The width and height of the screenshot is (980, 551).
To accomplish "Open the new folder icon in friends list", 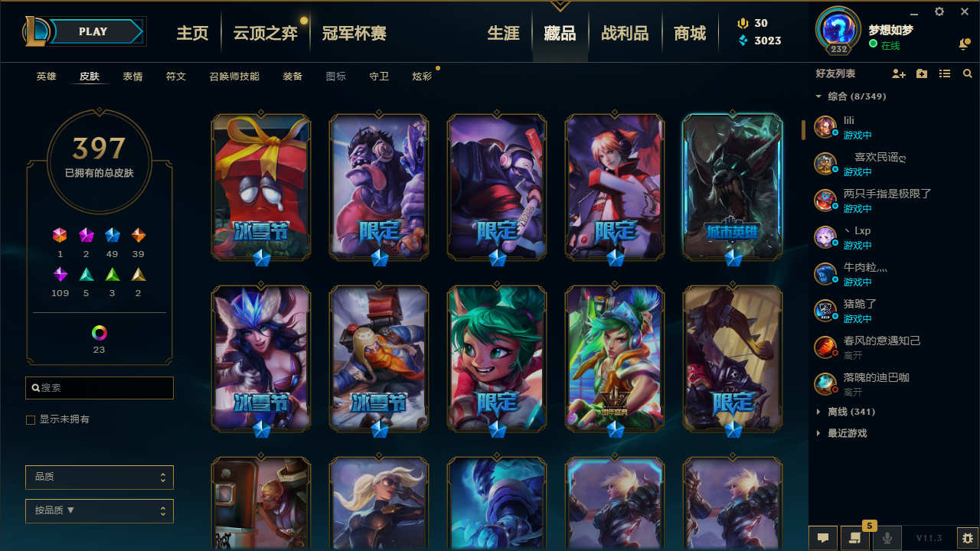I will 922,73.
